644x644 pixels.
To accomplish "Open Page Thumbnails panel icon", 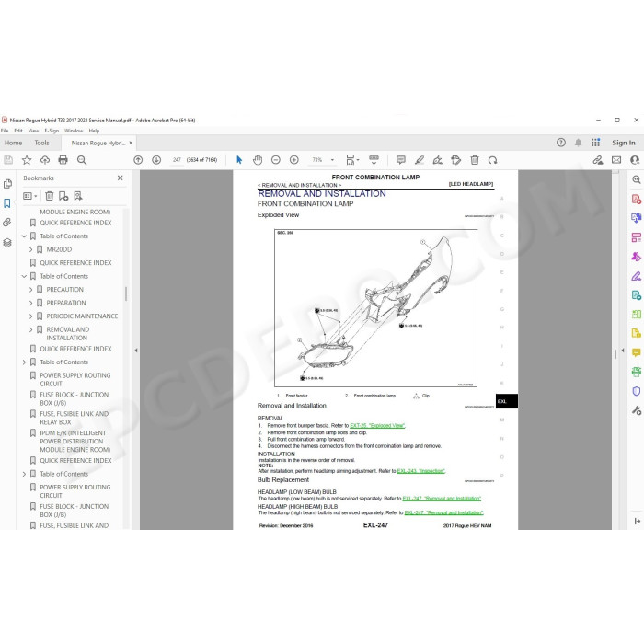I will pos(7,184).
